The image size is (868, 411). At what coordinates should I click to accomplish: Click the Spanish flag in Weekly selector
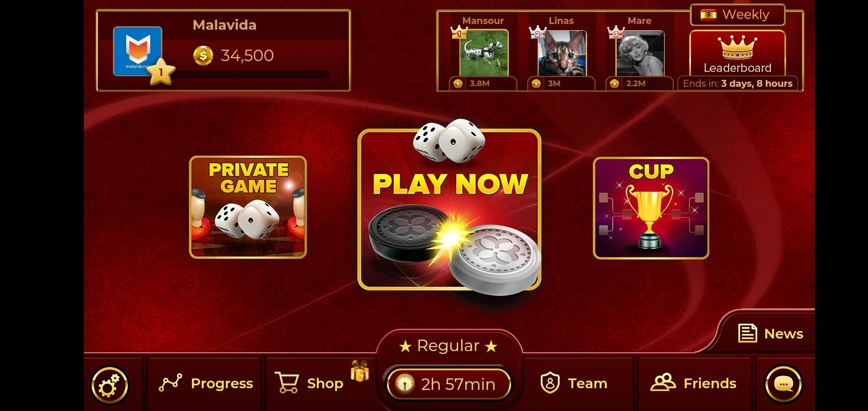pos(709,15)
